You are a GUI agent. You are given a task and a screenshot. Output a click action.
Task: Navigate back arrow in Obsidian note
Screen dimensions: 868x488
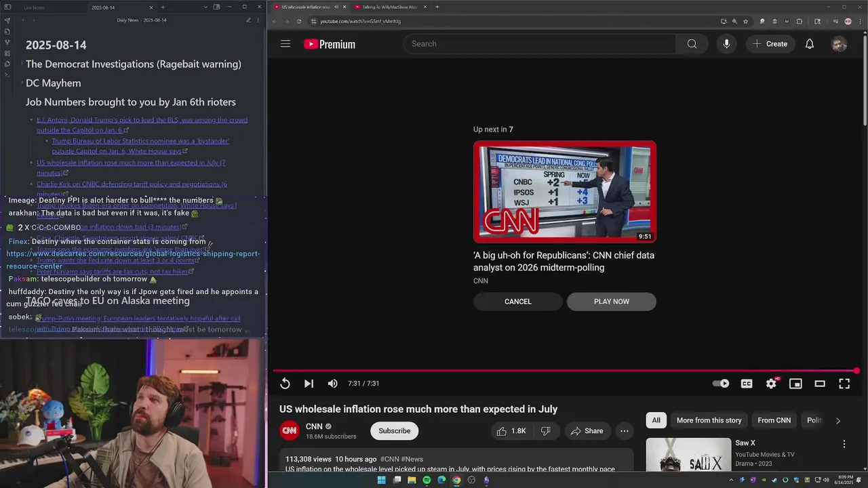(x=22, y=20)
